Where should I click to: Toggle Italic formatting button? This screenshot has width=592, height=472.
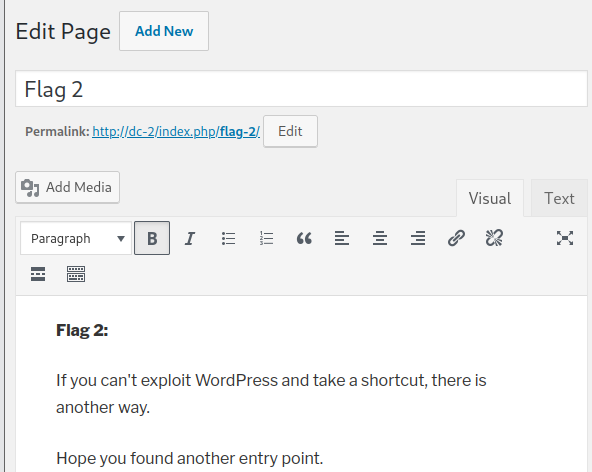(190, 238)
